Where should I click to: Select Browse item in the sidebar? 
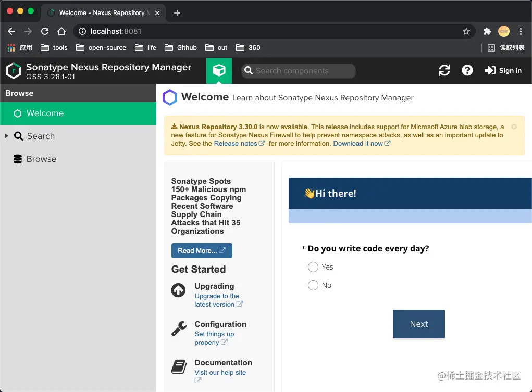pos(78,159)
